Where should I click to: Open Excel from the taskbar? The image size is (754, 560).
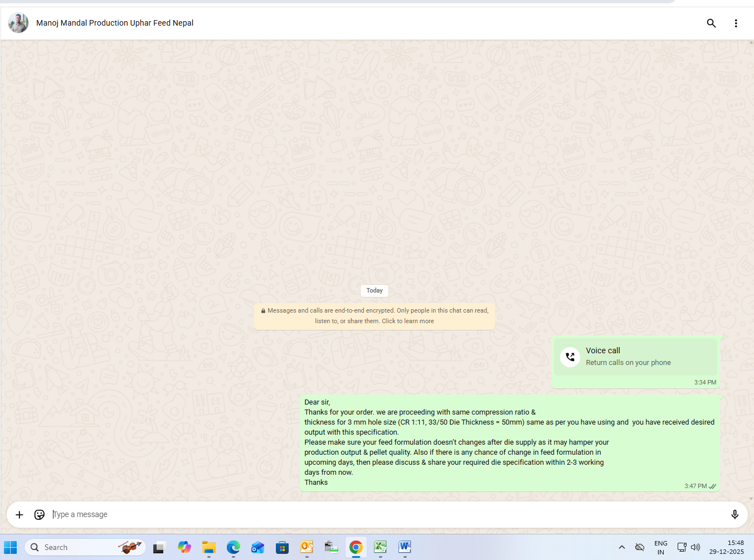pyautogui.click(x=380, y=547)
